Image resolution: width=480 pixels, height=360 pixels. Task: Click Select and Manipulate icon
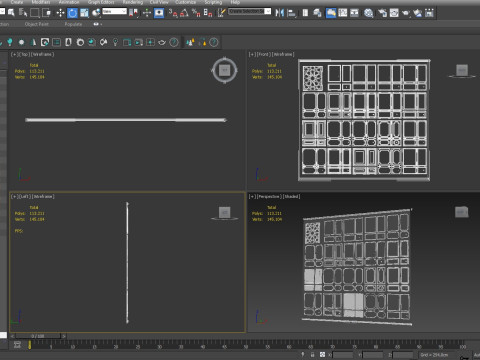(147, 13)
